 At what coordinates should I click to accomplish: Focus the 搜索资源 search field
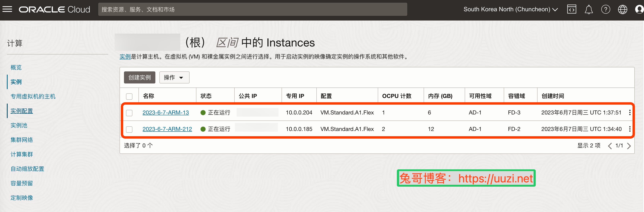[x=253, y=9]
